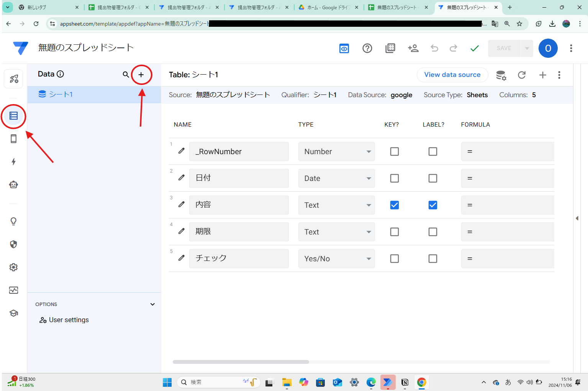
Task: Click View data source button
Action: 452,75
